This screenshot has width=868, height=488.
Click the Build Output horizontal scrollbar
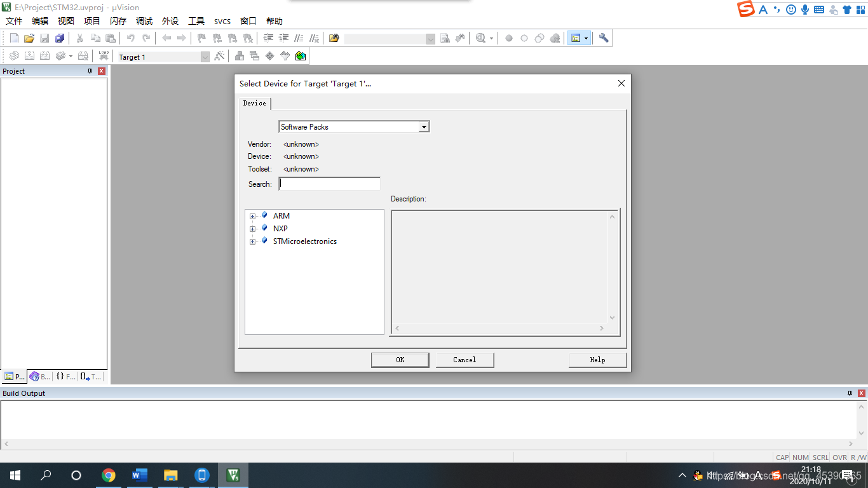tap(429, 444)
